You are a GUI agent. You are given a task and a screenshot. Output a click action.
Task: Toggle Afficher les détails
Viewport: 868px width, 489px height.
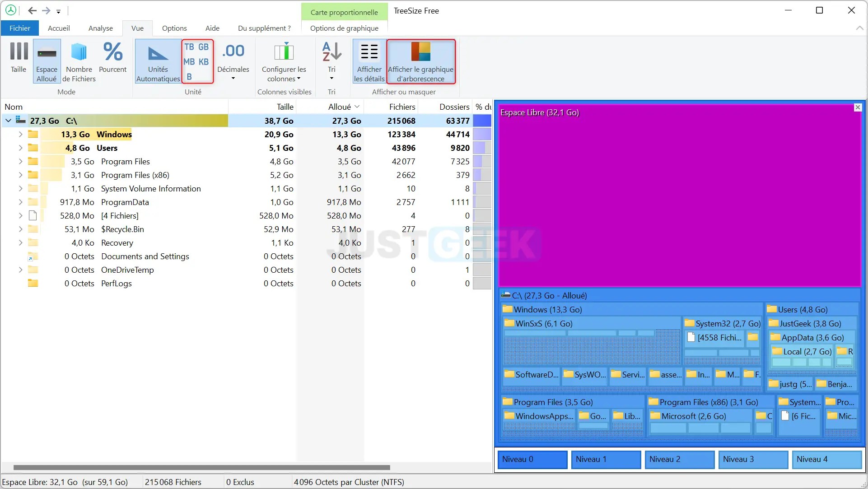click(369, 61)
